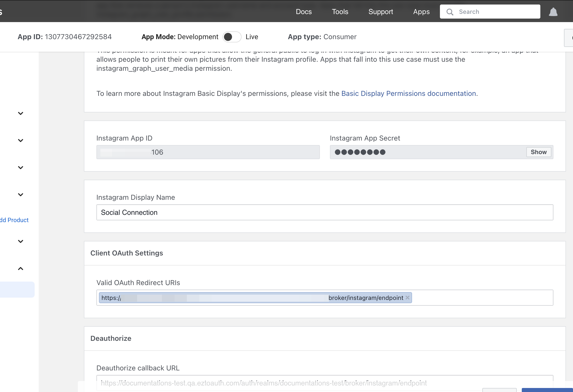
Task: Show the Instagram App Secret
Action: 539,152
